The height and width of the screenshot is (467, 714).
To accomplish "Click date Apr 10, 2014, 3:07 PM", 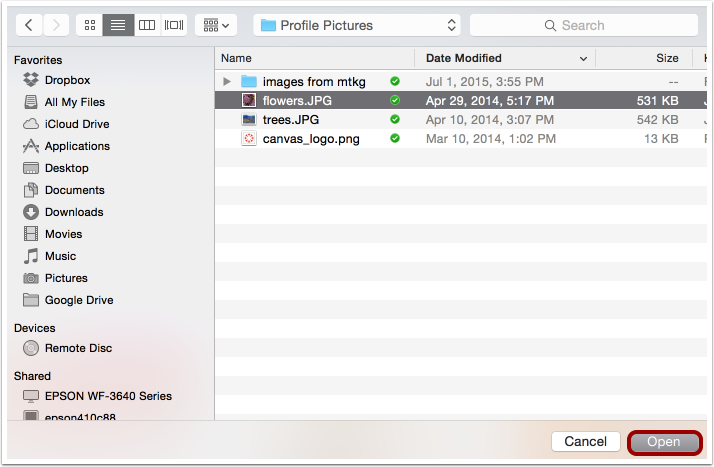I will [490, 120].
